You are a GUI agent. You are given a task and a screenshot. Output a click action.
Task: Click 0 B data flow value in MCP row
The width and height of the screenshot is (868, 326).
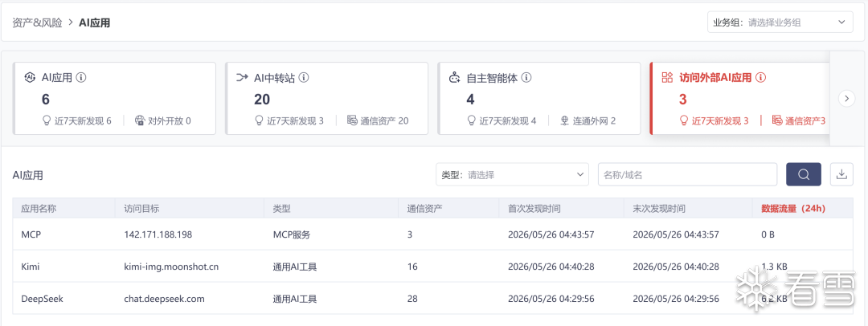768,234
